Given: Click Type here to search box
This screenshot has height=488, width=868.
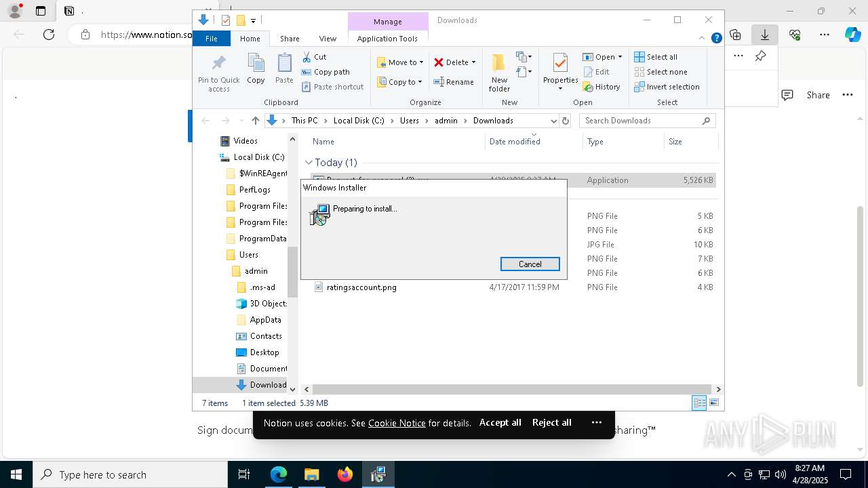Looking at the screenshot, I should [x=130, y=474].
